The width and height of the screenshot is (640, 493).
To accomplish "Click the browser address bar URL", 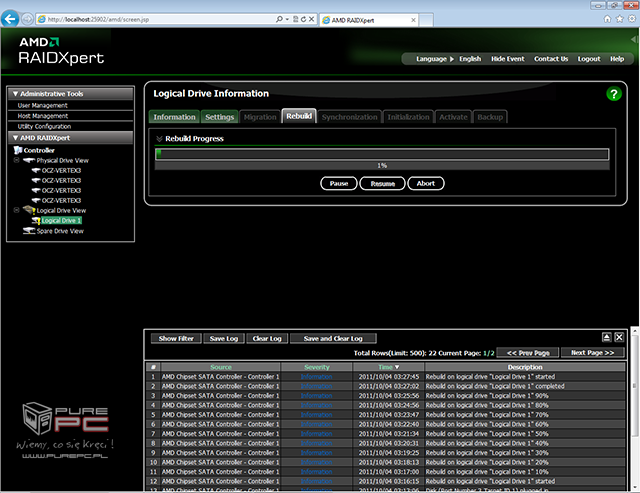I will 98,19.
